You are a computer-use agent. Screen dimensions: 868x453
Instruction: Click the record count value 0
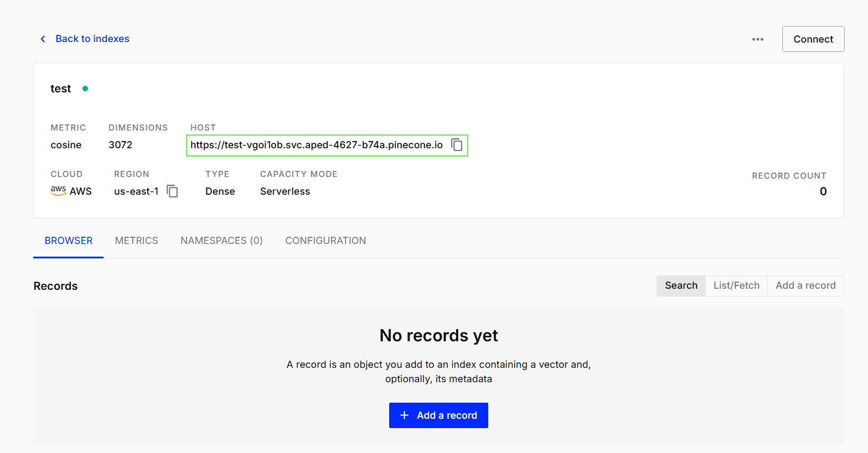point(823,191)
